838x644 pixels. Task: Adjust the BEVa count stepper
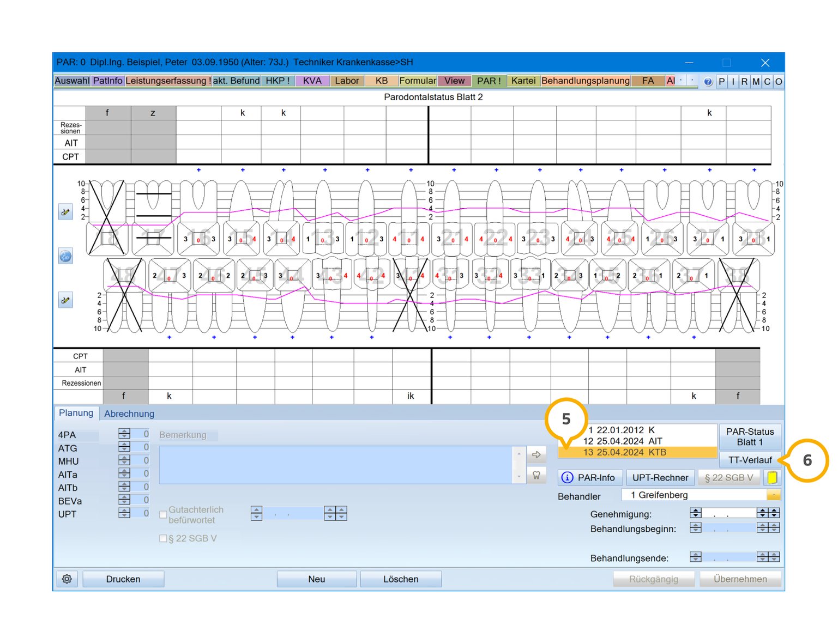124,500
